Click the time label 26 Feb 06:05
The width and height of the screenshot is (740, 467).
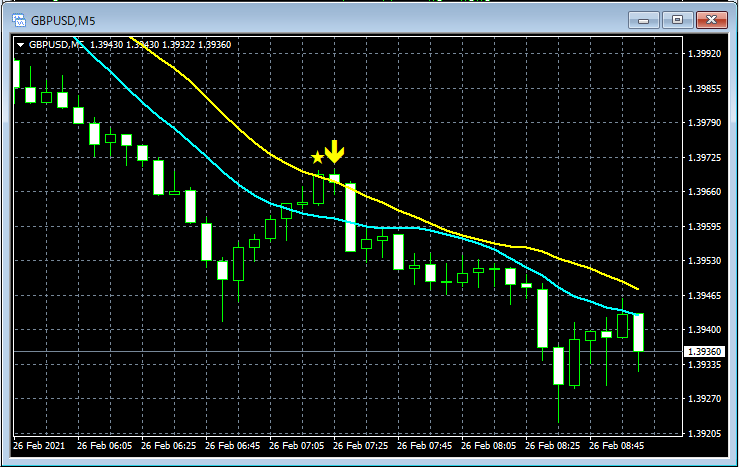click(x=104, y=445)
